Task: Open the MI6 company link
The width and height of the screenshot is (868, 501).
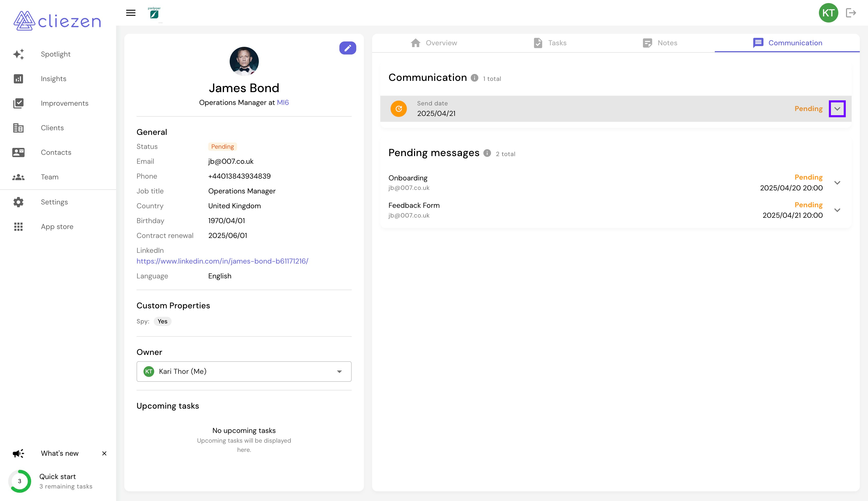Action: tap(283, 103)
